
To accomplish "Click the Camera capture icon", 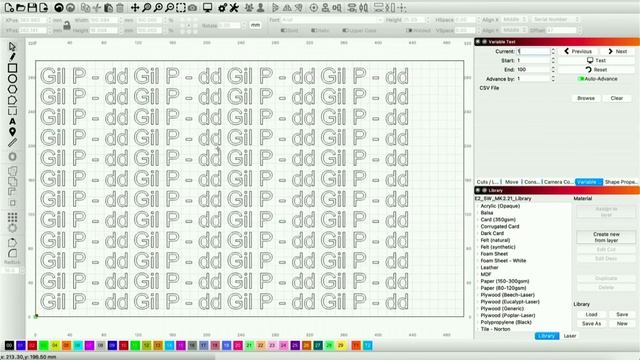I will [192, 7].
